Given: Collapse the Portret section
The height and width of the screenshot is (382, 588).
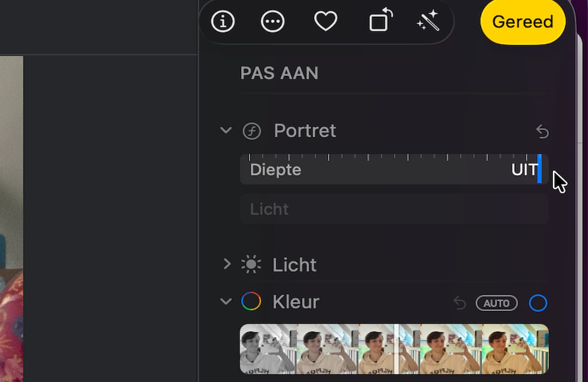Looking at the screenshot, I should click(226, 131).
